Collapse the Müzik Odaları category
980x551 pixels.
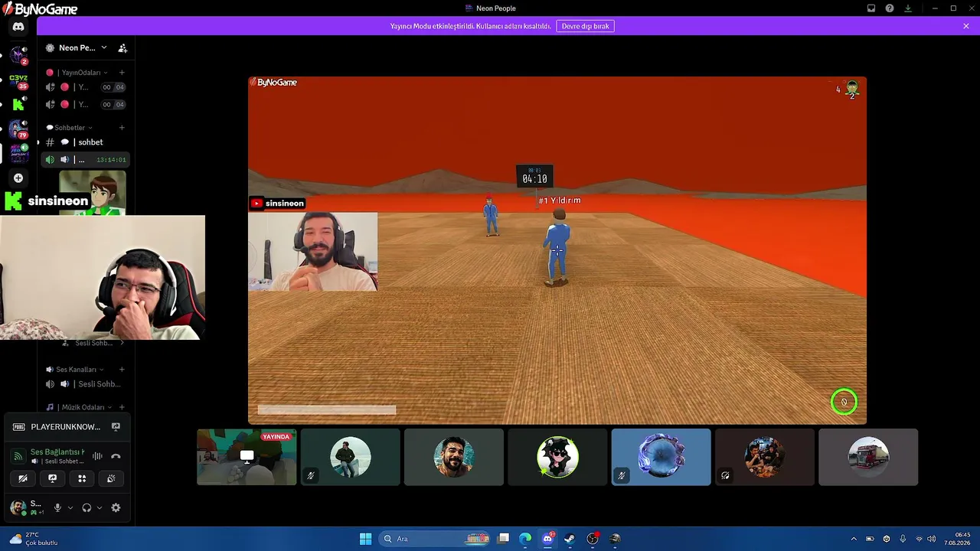pos(79,407)
